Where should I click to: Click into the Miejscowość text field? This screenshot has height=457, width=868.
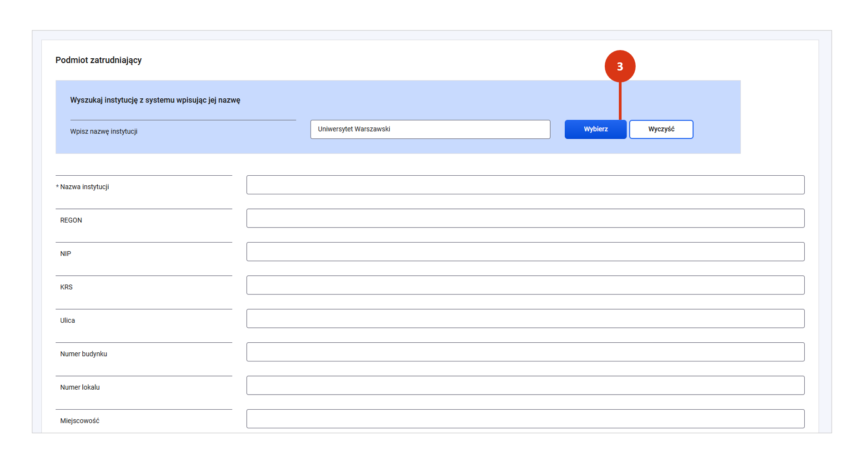coord(525,419)
